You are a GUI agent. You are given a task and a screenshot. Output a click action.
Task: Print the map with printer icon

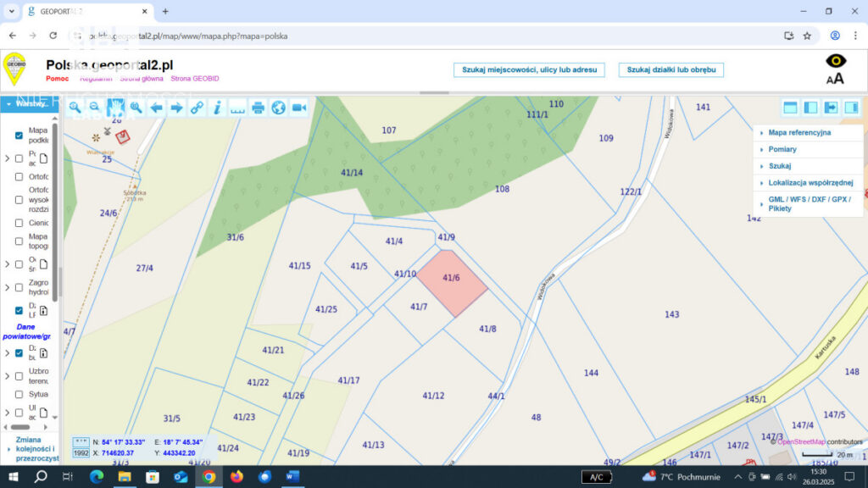pyautogui.click(x=258, y=108)
